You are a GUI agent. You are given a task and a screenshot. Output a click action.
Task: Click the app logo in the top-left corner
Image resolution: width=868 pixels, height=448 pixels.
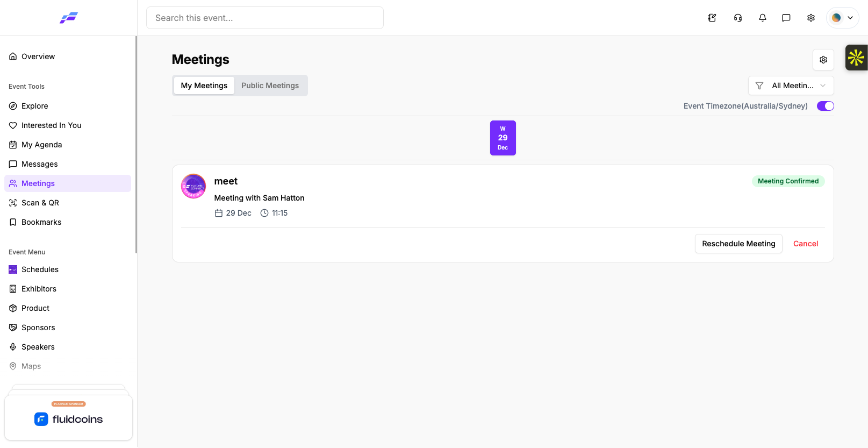69,18
